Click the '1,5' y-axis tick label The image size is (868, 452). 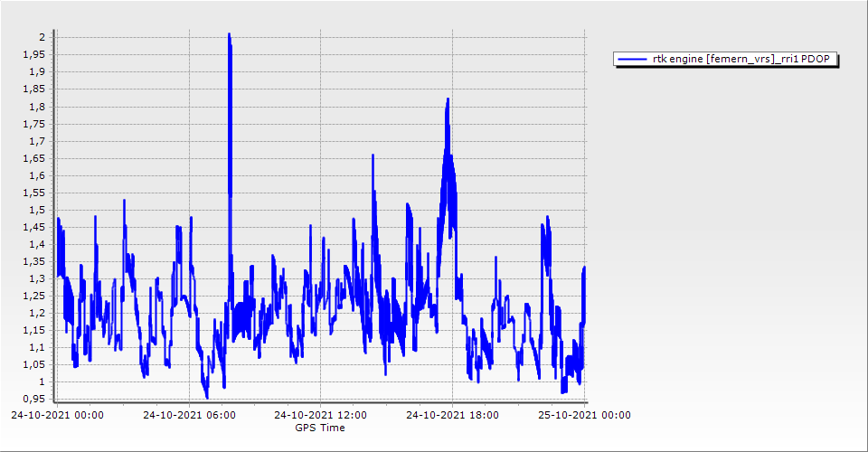coord(36,210)
